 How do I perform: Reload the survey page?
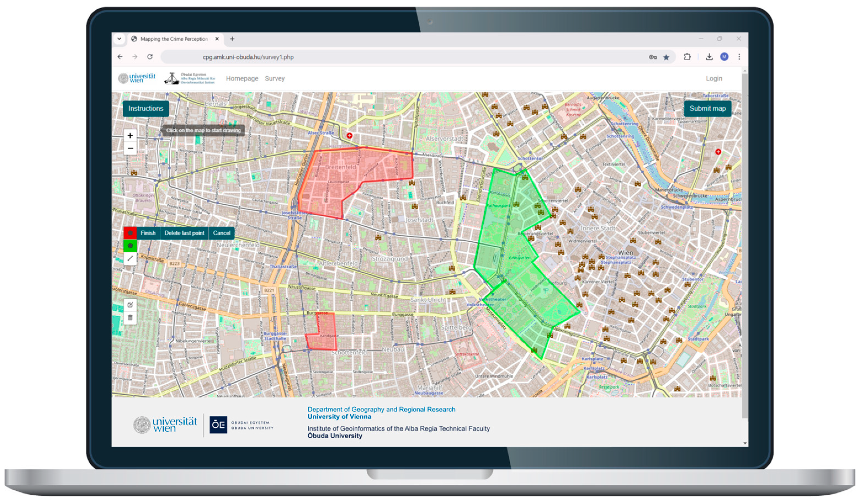point(150,57)
